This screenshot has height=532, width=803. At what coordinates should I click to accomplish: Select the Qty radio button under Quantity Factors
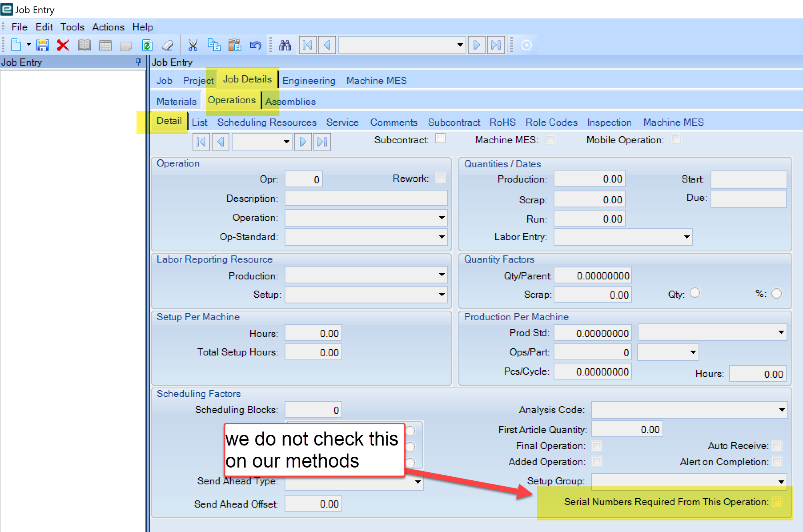(x=695, y=293)
